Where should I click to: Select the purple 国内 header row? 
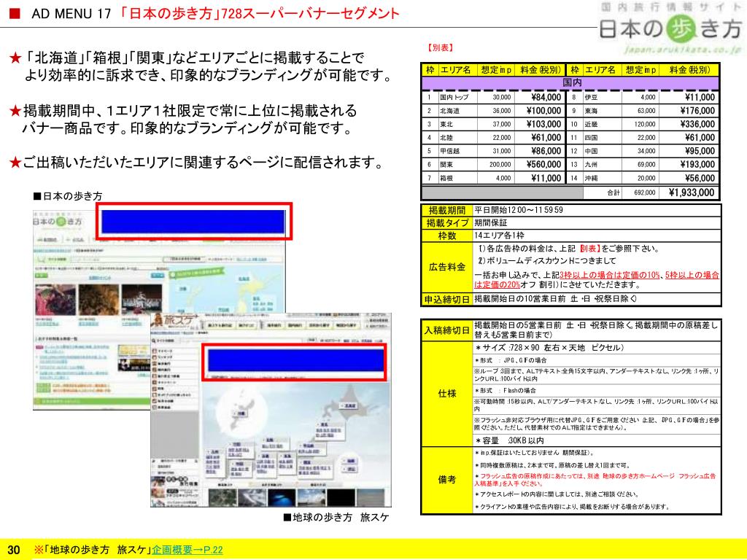point(570,82)
